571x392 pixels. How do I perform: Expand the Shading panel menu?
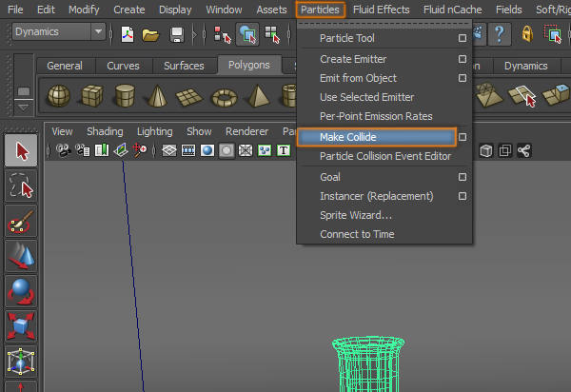click(105, 131)
